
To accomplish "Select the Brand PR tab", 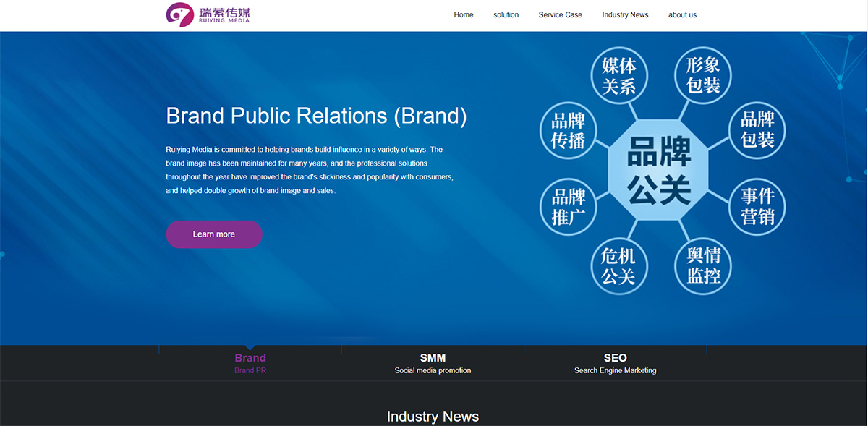I will [250, 363].
